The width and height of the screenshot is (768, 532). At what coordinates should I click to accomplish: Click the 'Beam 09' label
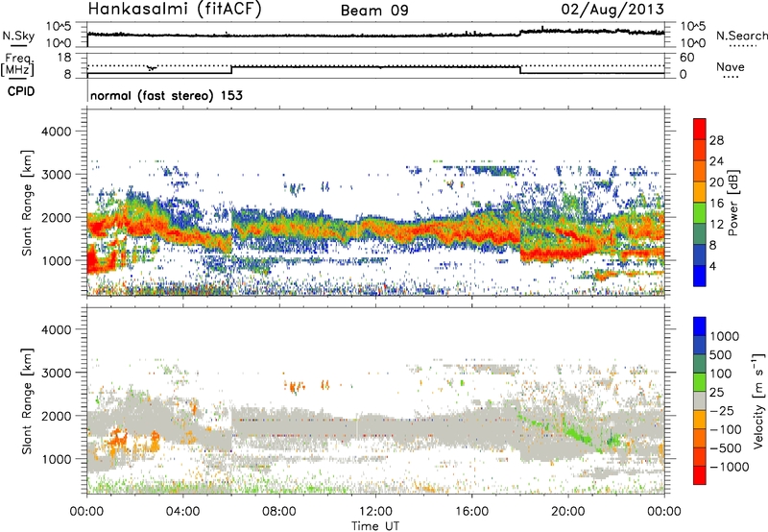374,11
